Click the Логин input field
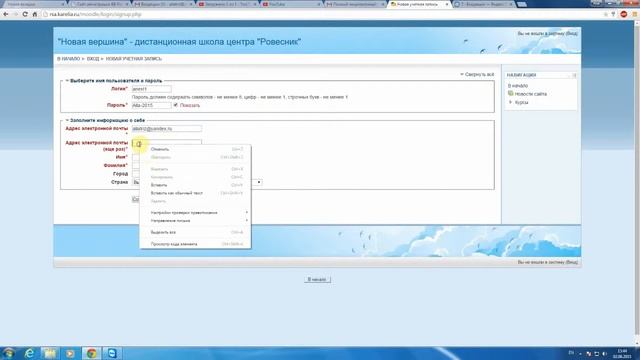Image resolution: width=640 pixels, height=360 pixels. click(x=151, y=89)
